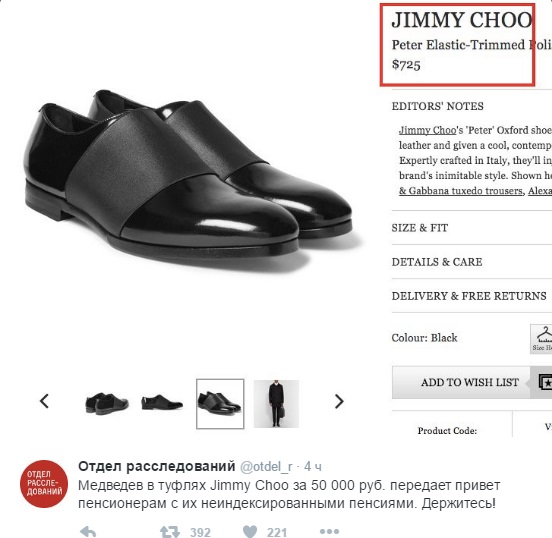Open the tweet's three-dot more menu
552x538 pixels.
(x=329, y=531)
